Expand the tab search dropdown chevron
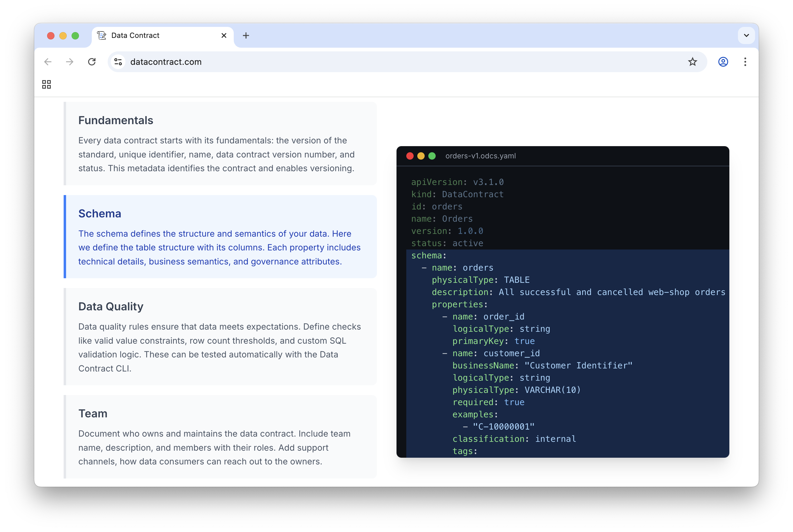Viewport: 793px width, 532px height. pyautogui.click(x=746, y=36)
